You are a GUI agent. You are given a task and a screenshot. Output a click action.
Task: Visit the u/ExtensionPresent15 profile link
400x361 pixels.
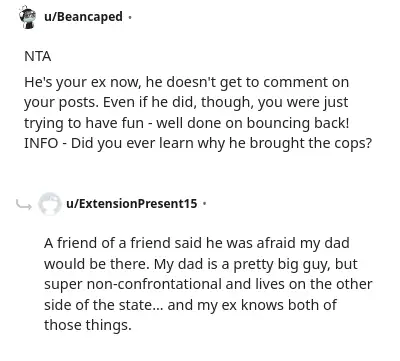pyautogui.click(x=132, y=203)
